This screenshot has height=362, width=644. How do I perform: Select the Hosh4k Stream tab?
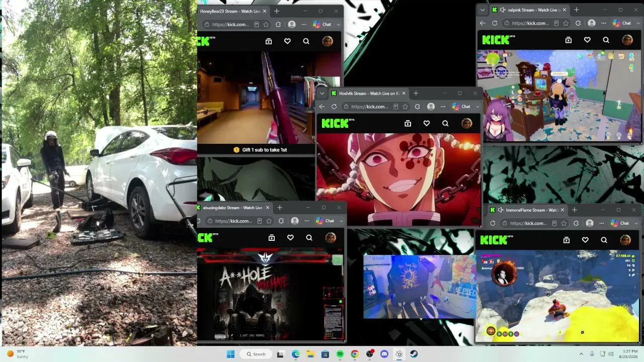(x=369, y=93)
